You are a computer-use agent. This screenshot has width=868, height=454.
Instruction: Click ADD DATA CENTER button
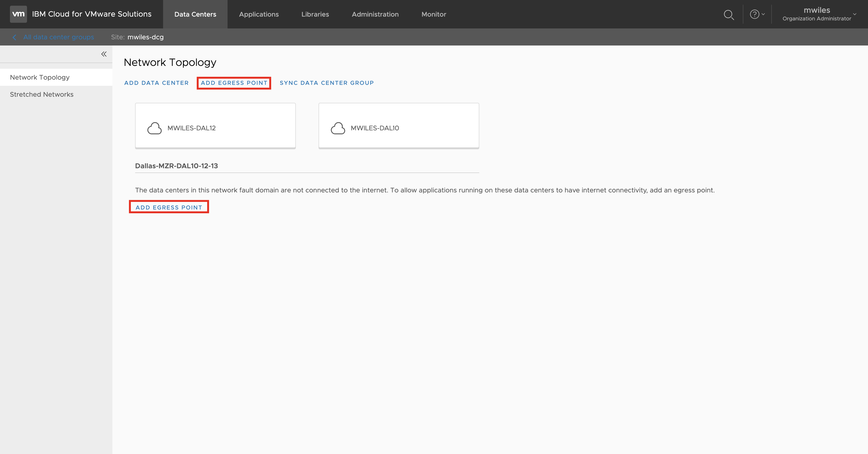156,83
